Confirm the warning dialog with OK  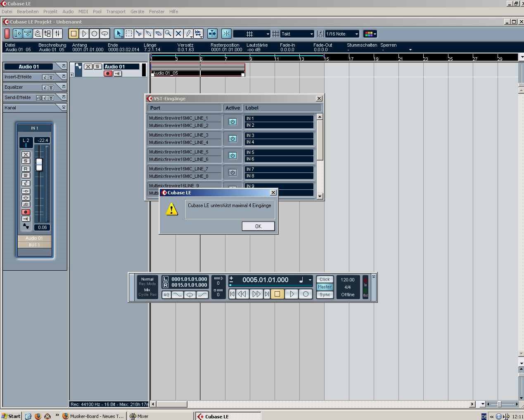[x=258, y=226]
